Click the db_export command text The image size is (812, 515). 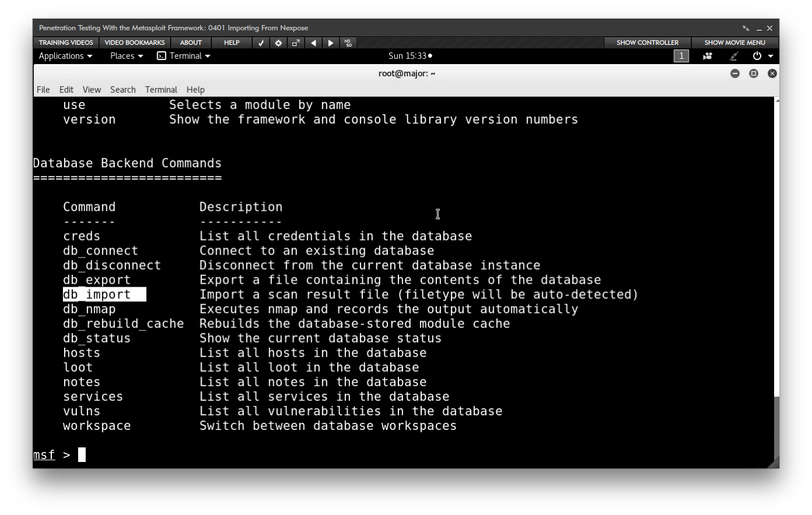pos(97,280)
